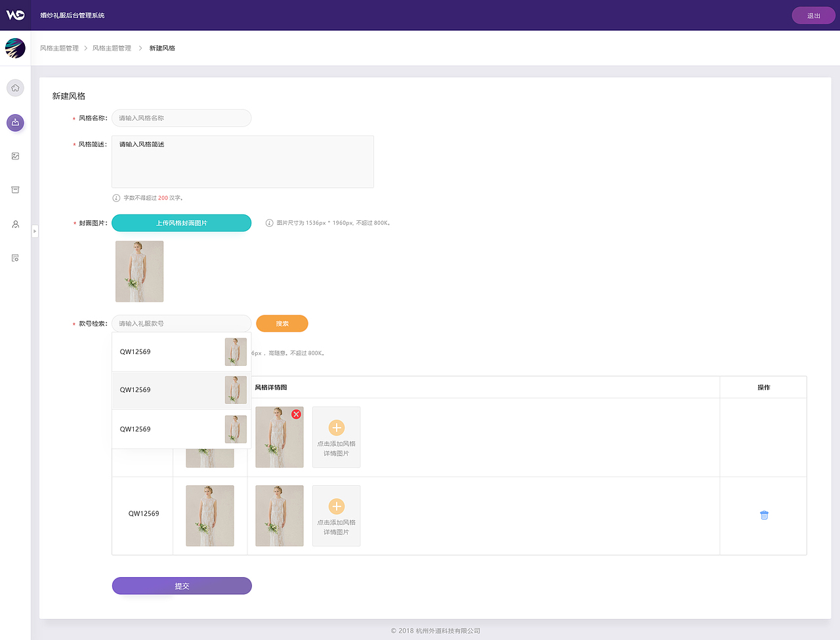Image resolution: width=840 pixels, height=640 pixels.
Task: Open the user avatar in sidebar
Action: 15,48
